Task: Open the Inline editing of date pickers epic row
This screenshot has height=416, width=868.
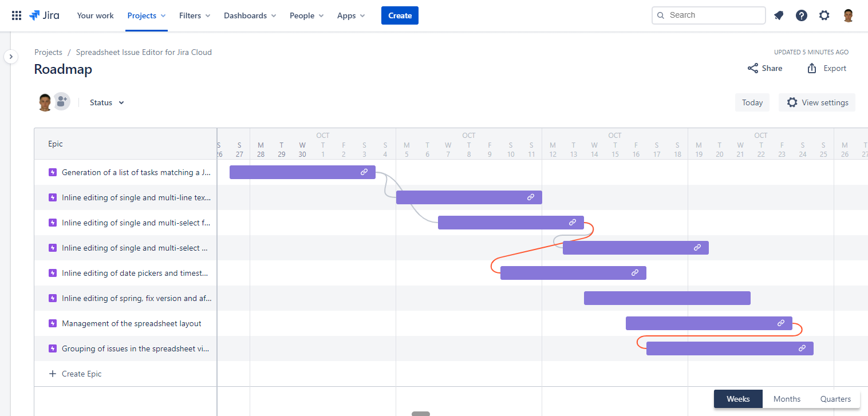Action: pyautogui.click(x=125, y=273)
